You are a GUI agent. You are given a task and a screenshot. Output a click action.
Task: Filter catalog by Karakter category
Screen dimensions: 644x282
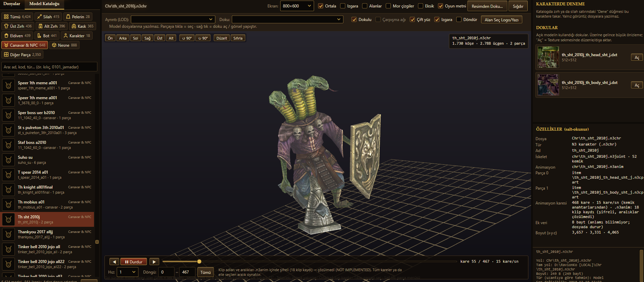76,36
